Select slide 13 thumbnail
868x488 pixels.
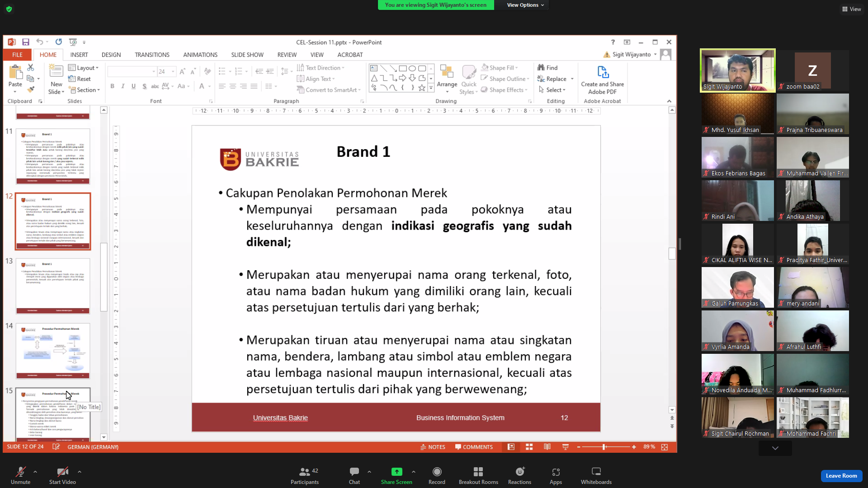[53, 286]
